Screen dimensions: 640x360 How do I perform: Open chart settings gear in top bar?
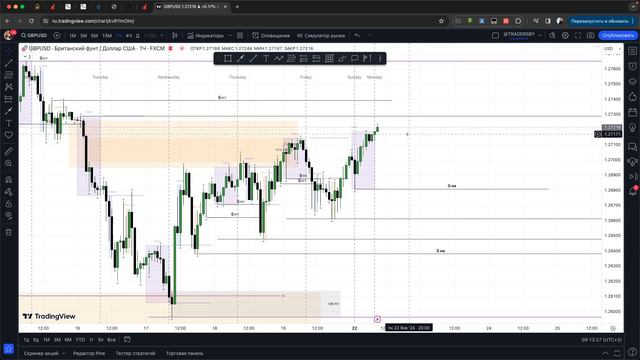(565, 36)
